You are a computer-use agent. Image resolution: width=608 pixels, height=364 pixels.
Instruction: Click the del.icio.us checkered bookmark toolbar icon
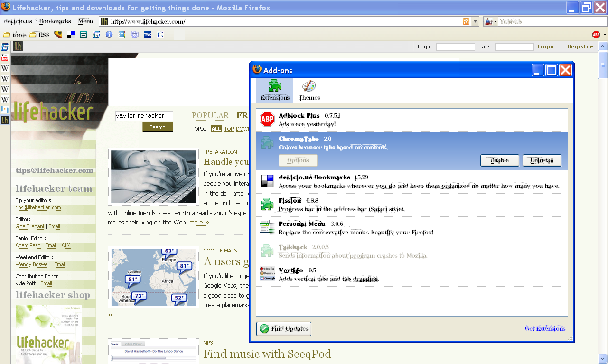71,35
